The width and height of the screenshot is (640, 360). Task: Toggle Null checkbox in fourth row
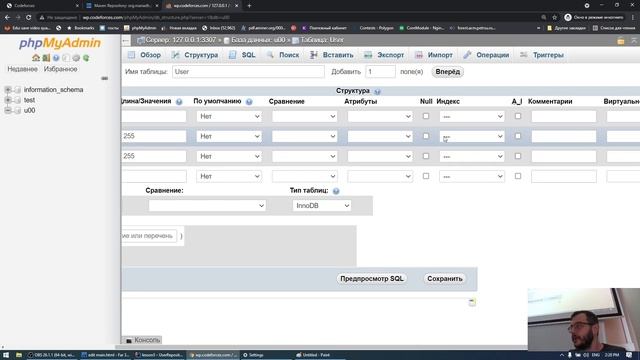click(x=426, y=176)
